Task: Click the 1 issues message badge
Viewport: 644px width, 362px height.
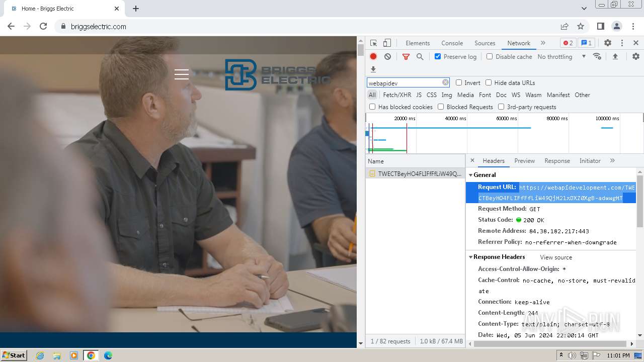Action: tap(586, 43)
